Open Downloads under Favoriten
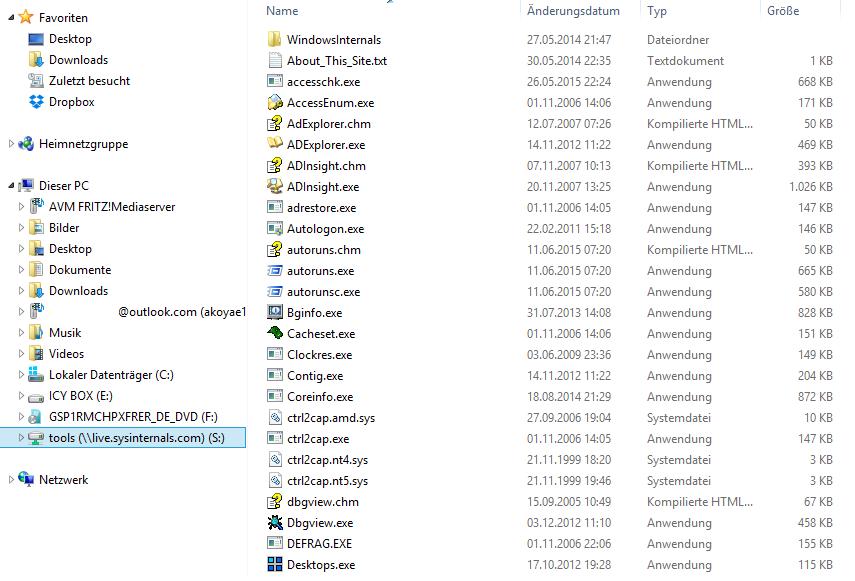This screenshot has height=581, width=855. [x=78, y=59]
